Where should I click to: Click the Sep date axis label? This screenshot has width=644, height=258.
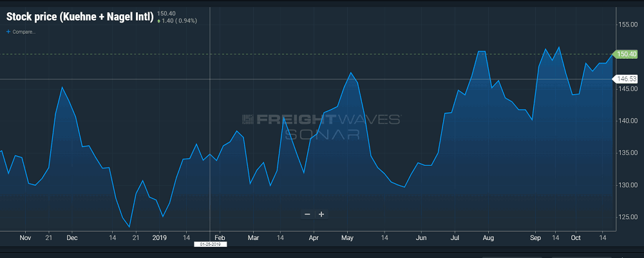point(535,238)
